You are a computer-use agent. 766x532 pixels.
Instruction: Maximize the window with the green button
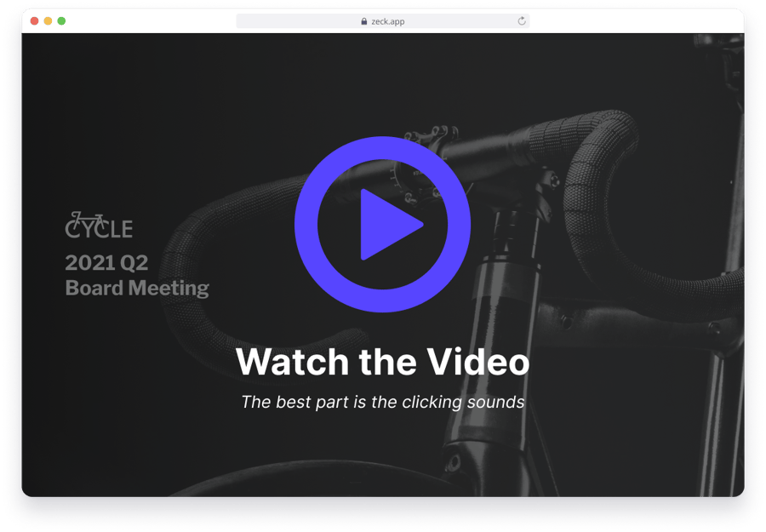pyautogui.click(x=61, y=20)
